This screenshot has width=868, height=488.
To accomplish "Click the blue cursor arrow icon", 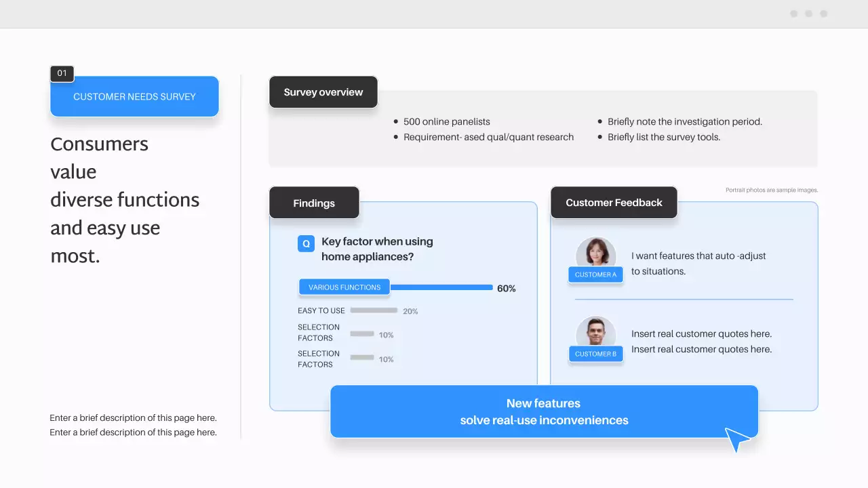I will pyautogui.click(x=736, y=439).
